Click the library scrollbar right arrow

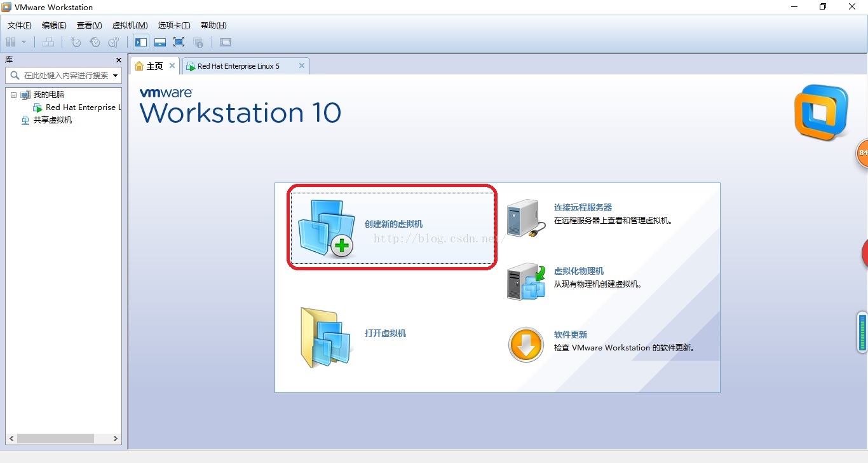click(116, 438)
